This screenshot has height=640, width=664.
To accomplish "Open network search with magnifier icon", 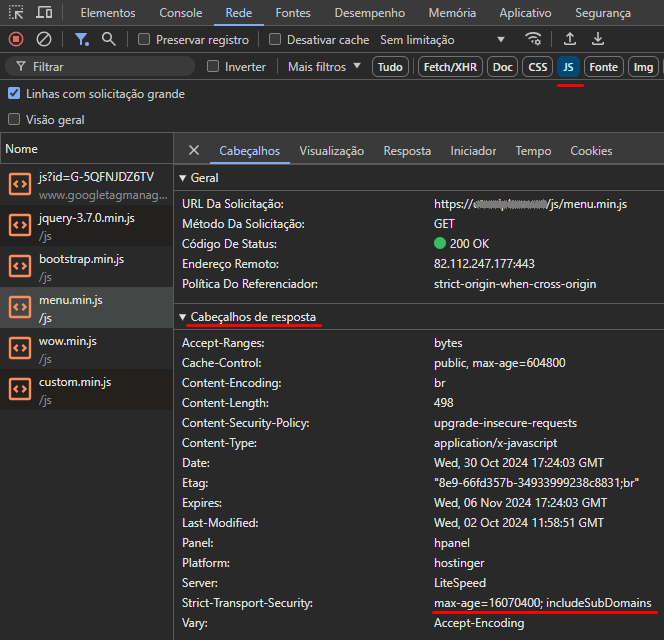I will 108,39.
